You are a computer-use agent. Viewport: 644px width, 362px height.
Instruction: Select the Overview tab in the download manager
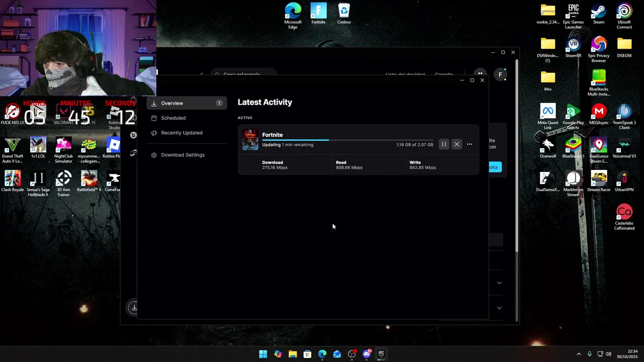point(186,103)
